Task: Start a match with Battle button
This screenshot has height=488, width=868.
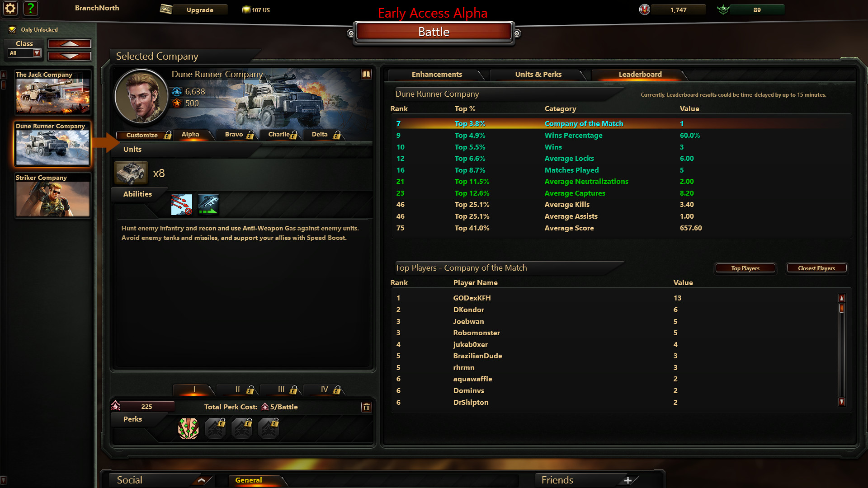Action: 434,32
